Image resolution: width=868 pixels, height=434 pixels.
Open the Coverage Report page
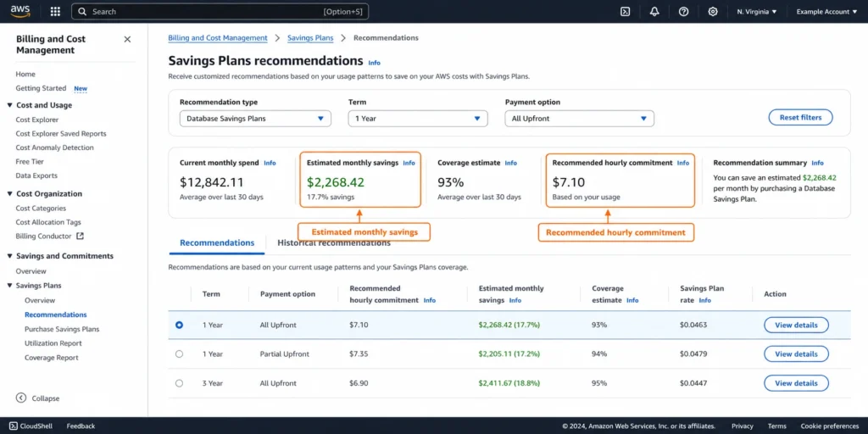52,358
